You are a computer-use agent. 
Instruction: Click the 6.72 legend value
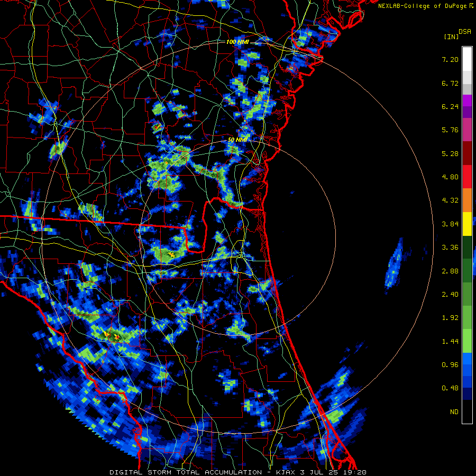coord(450,83)
